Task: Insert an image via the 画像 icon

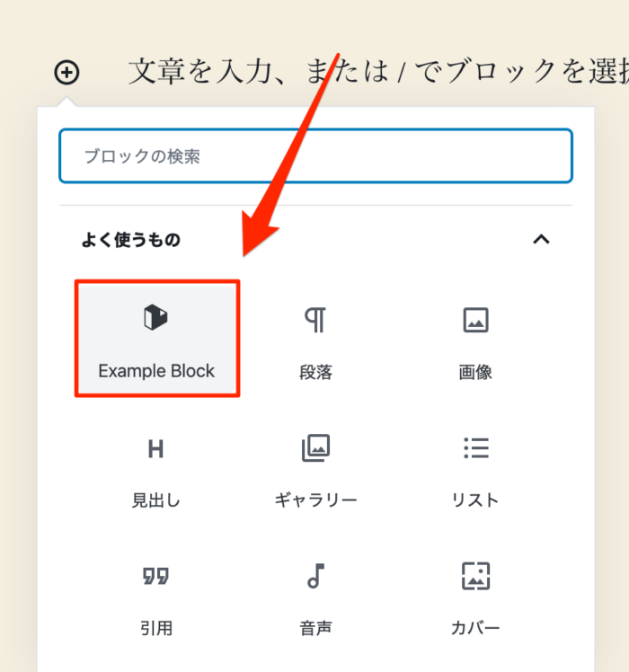Action: click(474, 319)
